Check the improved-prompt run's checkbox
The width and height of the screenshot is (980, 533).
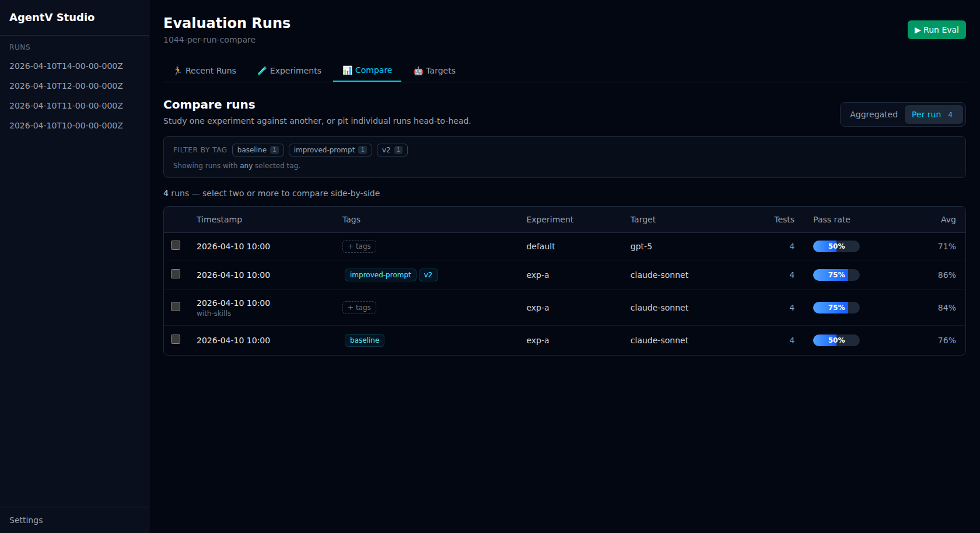point(176,274)
